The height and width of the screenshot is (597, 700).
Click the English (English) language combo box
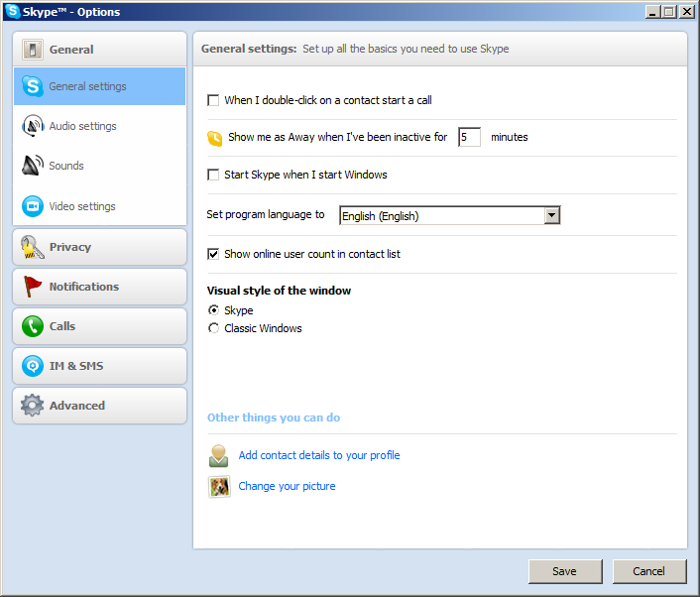point(449,215)
